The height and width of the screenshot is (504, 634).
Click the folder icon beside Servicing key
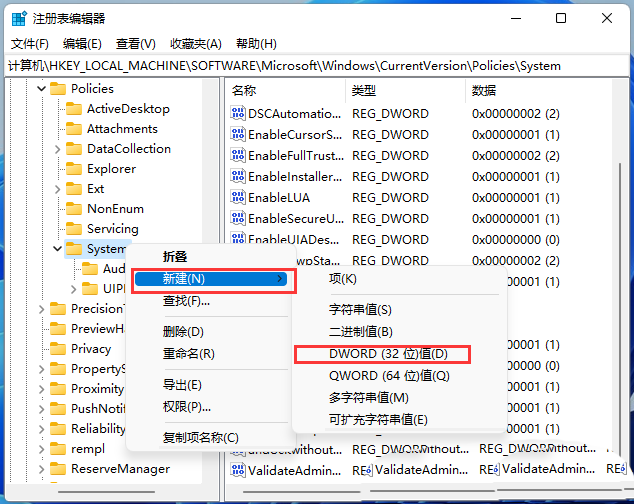[73, 229]
